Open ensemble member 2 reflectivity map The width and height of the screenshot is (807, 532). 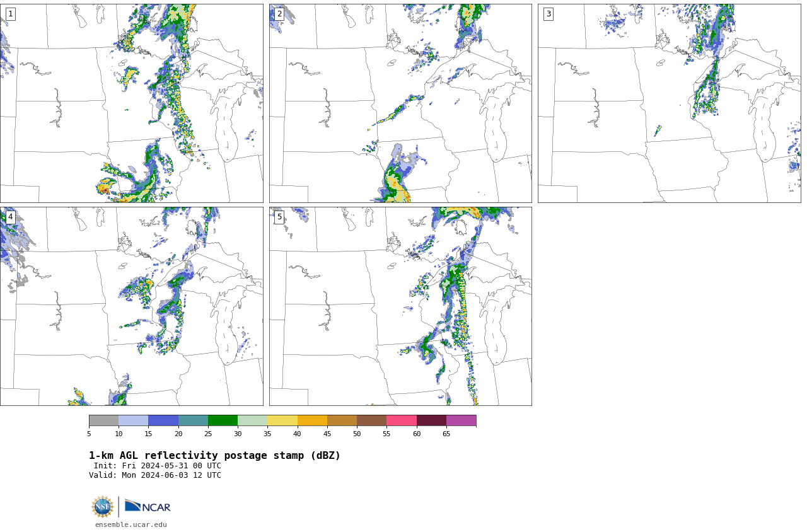pyautogui.click(x=400, y=103)
